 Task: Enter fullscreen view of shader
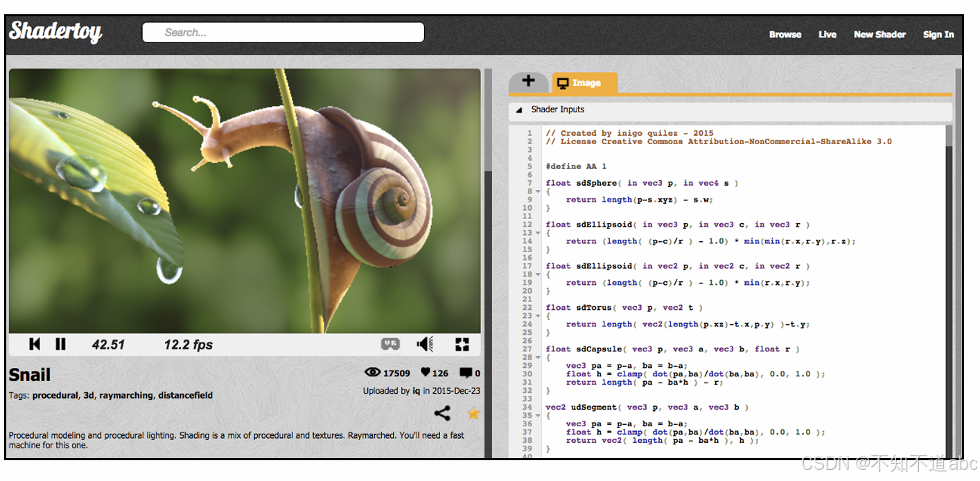(x=462, y=344)
